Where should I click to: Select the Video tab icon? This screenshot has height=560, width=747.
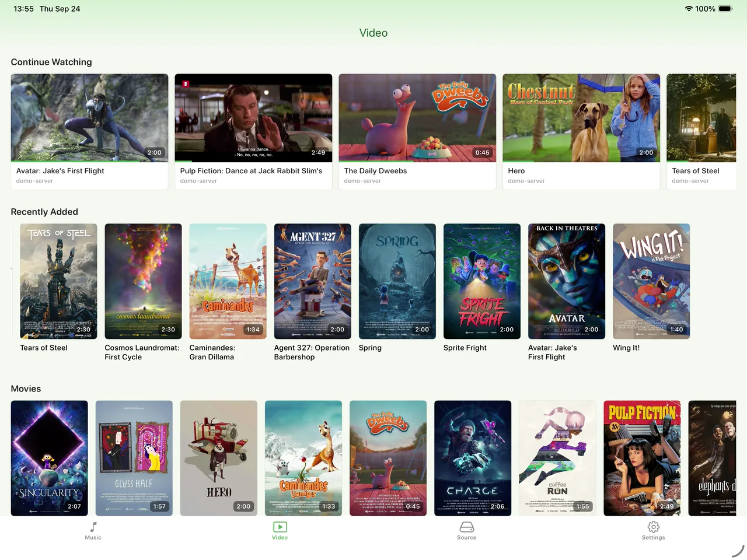[280, 527]
